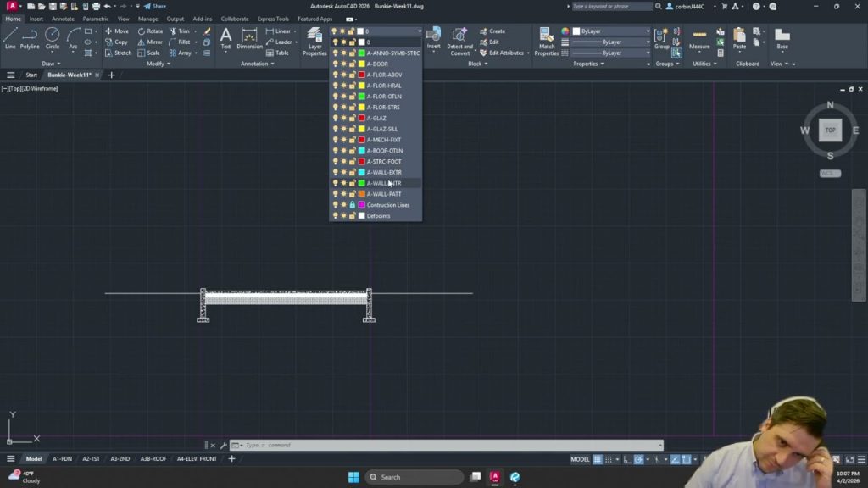Open the ByLayer color dropdown

[612, 31]
